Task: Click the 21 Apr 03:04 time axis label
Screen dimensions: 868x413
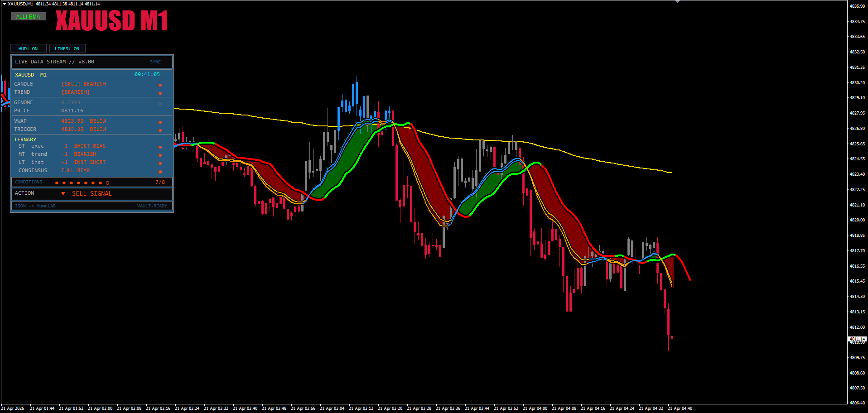Action: pyautogui.click(x=332, y=408)
